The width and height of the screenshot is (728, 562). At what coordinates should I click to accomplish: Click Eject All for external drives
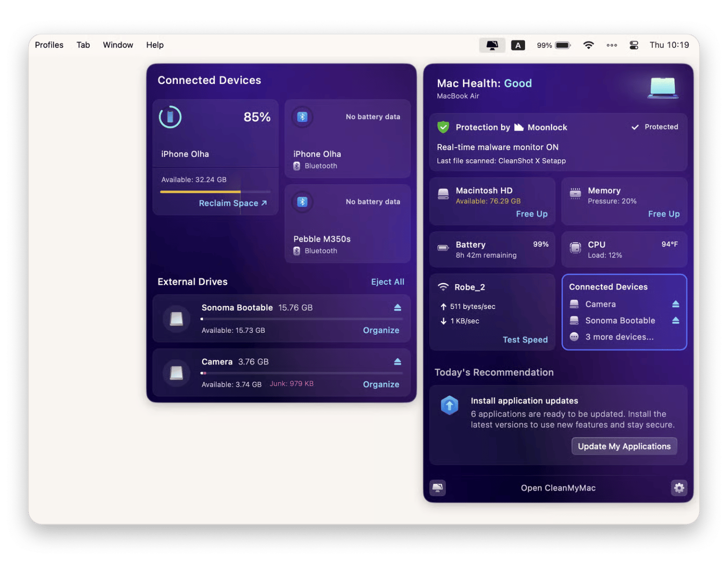[x=388, y=282]
